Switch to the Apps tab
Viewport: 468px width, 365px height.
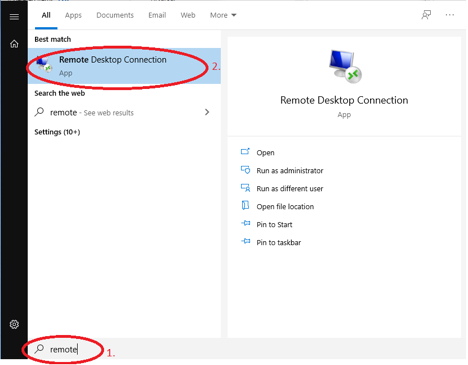(x=73, y=15)
